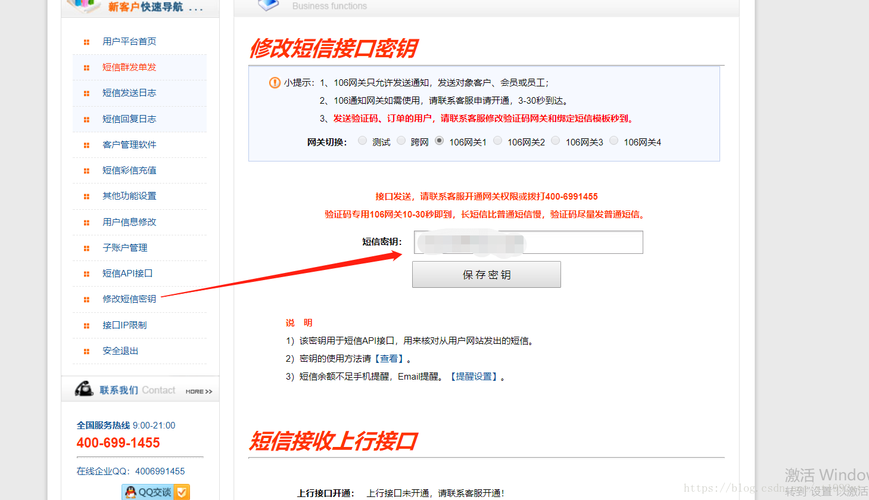Open 短信发送日志 page
Screen dimensions: 869x500
click(129, 93)
